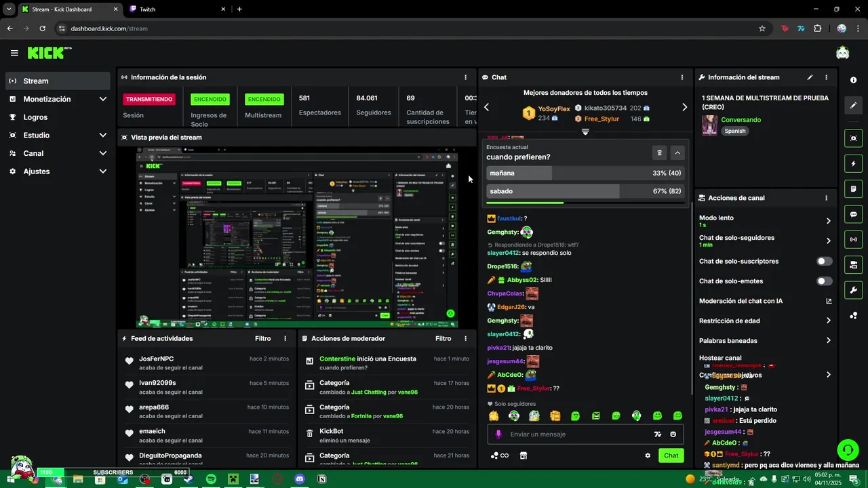Image resolution: width=868 pixels, height=488 pixels.
Task: Toggle Chat de solo-suscriptores switch
Action: coord(824,261)
